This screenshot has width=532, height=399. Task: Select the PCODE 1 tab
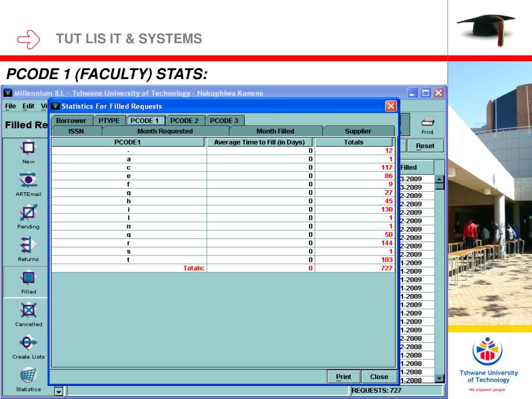145,121
